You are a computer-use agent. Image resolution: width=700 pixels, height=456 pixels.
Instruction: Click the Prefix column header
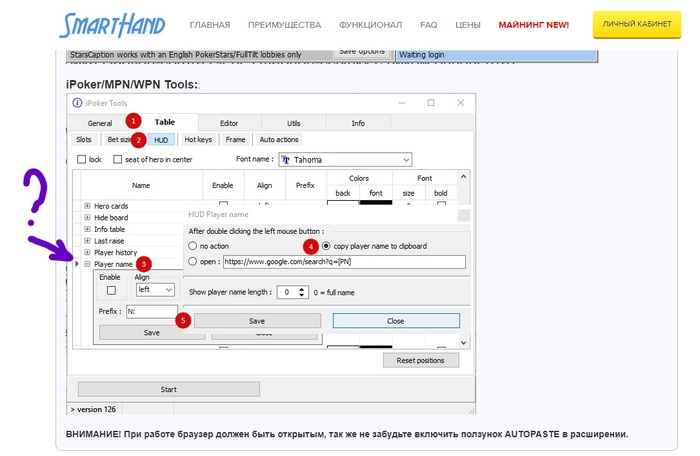pyautogui.click(x=305, y=185)
